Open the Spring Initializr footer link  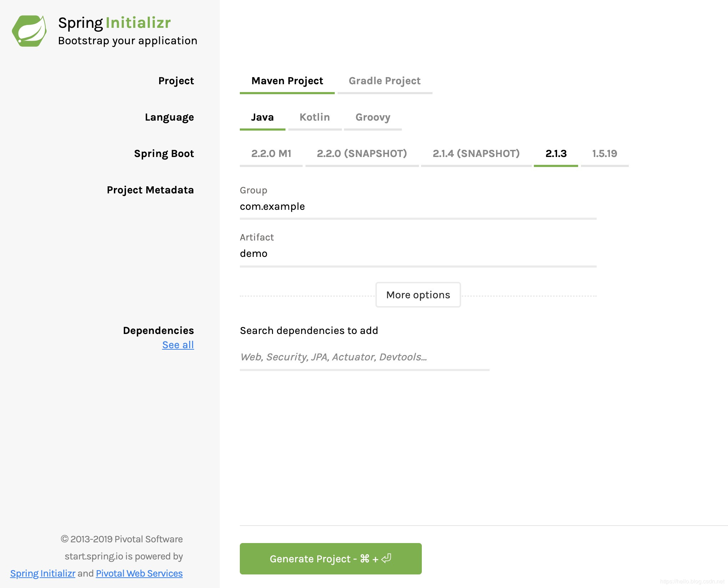(x=42, y=573)
